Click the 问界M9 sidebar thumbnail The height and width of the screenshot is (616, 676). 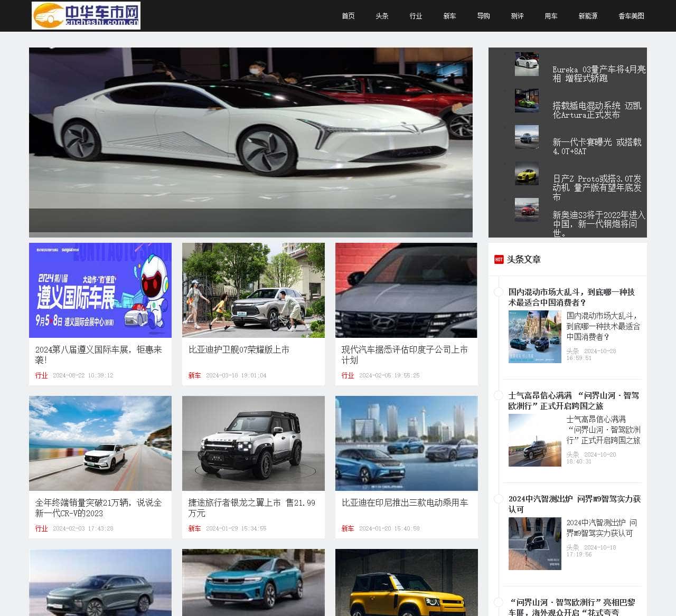point(534,544)
